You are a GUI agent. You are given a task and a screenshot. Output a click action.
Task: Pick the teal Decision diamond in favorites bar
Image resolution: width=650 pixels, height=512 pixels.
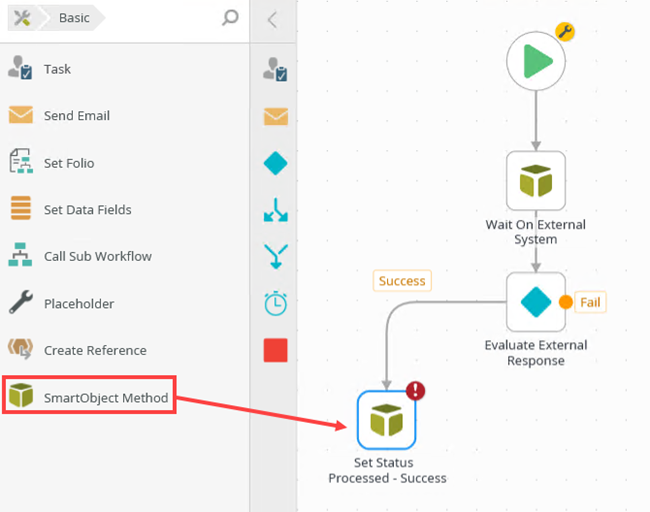tap(276, 163)
